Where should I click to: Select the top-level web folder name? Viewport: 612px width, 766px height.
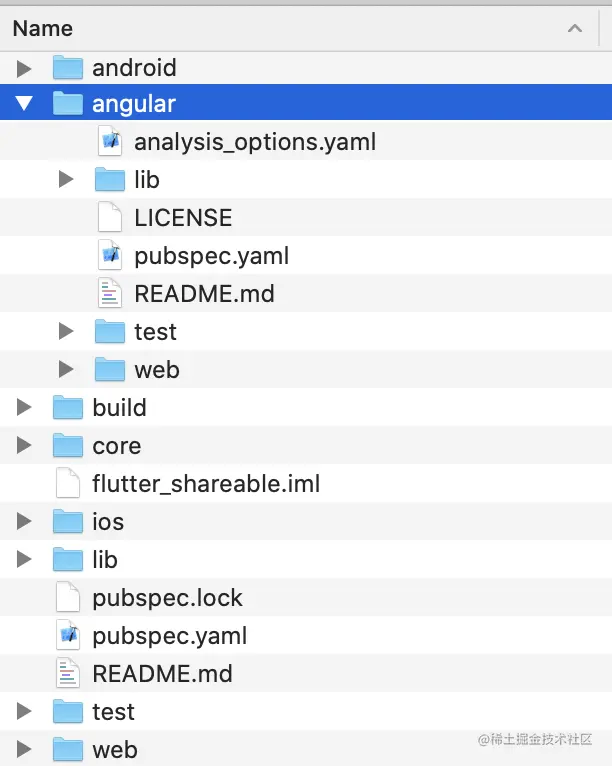click(115, 750)
